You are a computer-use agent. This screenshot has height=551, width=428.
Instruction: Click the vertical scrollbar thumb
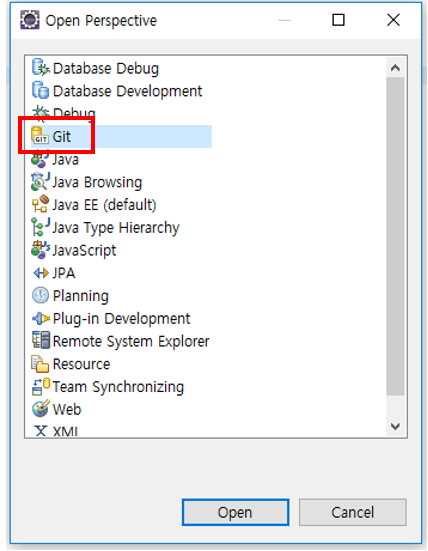(395, 236)
